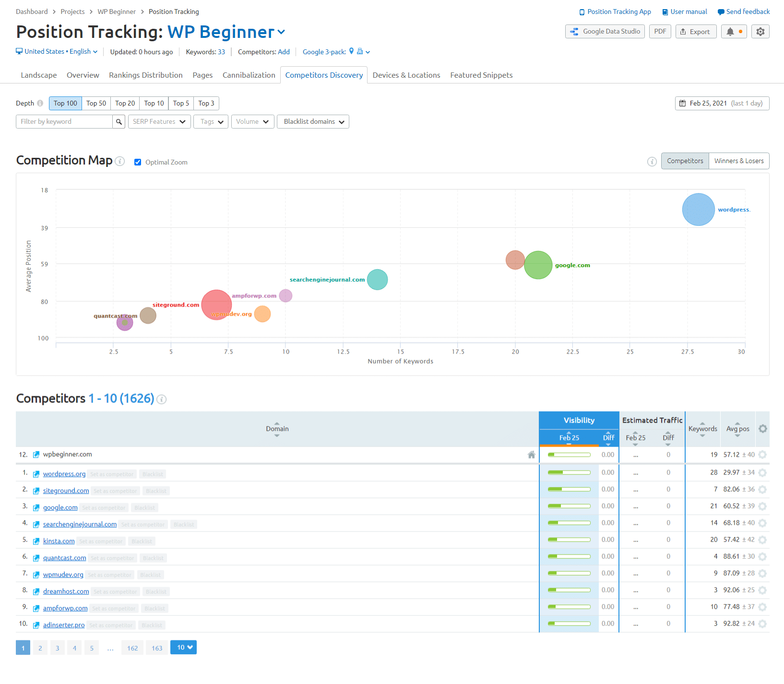This screenshot has height=684, width=784.
Task: Click the search magnifier in the keyword filter
Action: (x=119, y=122)
